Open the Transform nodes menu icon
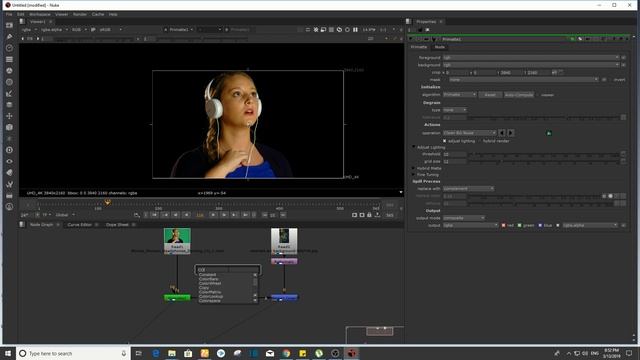The image size is (640, 360). click(9, 116)
